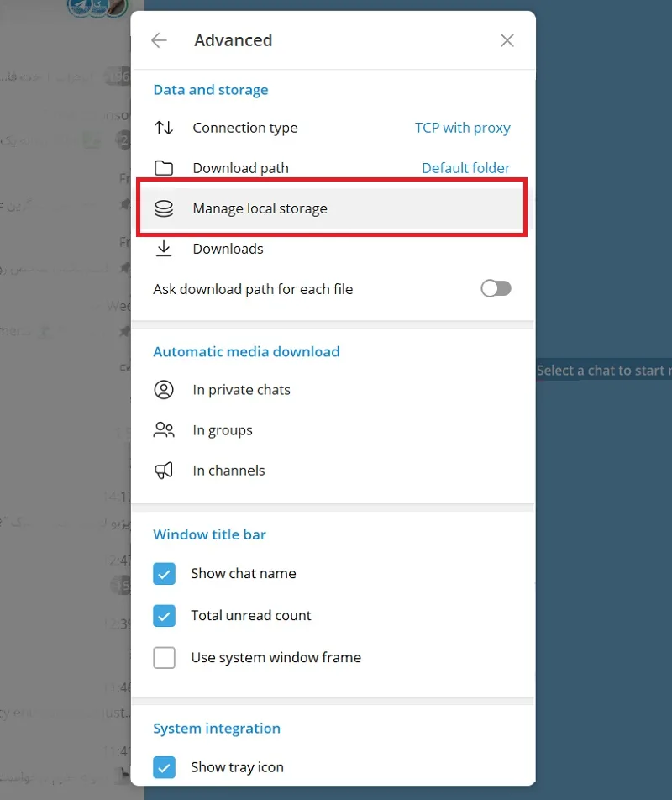Click the Connection type arrows icon
672x800 pixels.
tap(164, 128)
